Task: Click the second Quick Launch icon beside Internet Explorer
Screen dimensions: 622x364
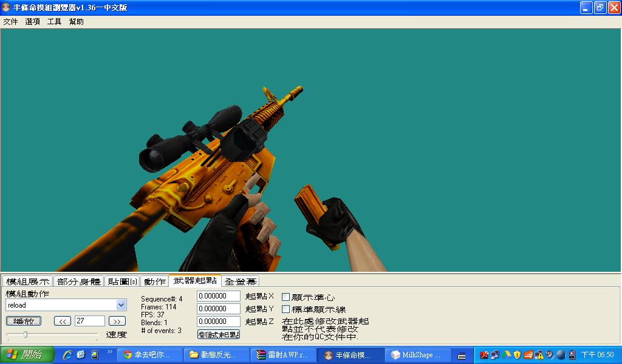Action: pos(81,355)
